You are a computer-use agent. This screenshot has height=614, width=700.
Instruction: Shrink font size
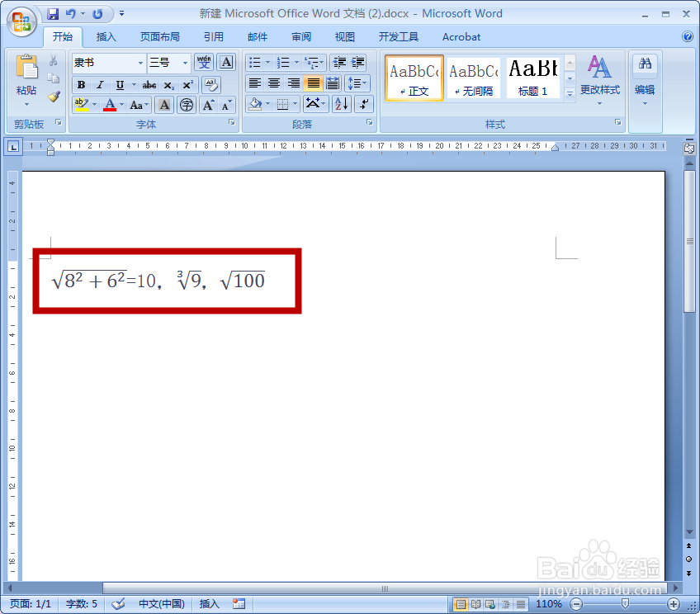(227, 106)
